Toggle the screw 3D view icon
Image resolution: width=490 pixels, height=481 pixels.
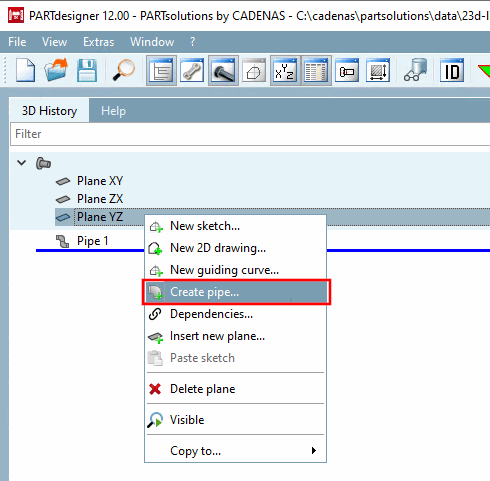point(223,71)
